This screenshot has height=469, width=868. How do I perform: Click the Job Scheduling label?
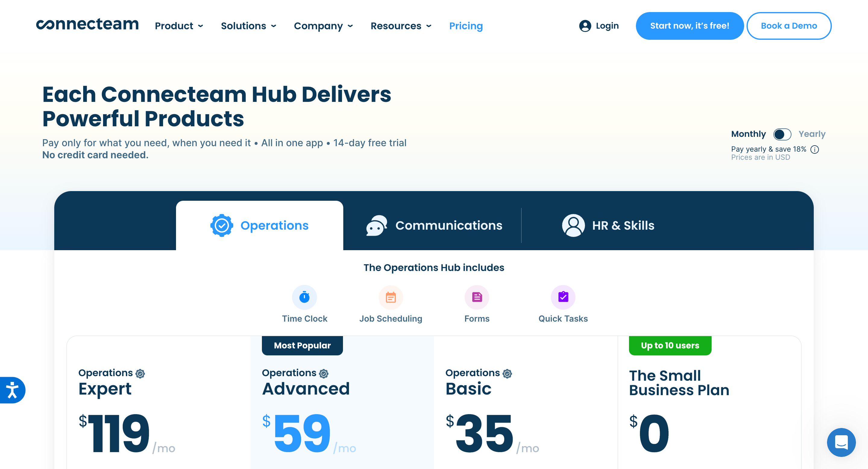(391, 319)
